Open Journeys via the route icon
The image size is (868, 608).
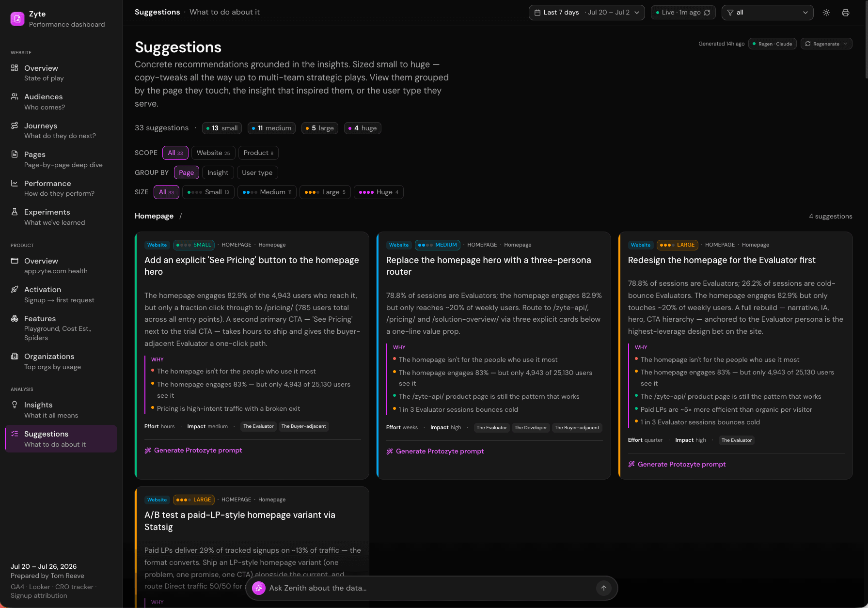coord(15,125)
